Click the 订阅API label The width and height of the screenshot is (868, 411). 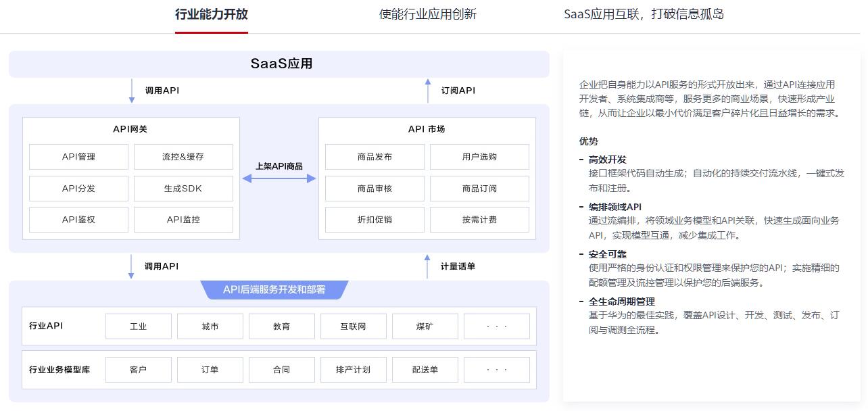pos(458,91)
